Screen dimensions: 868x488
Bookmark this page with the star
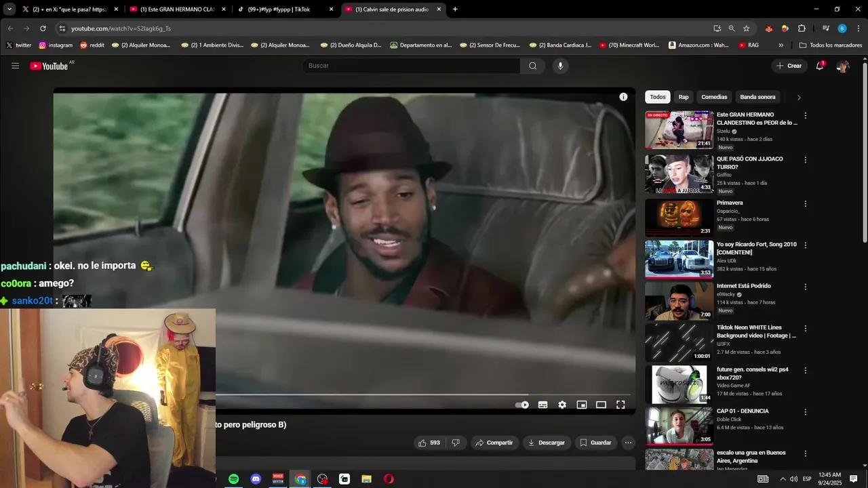click(747, 28)
